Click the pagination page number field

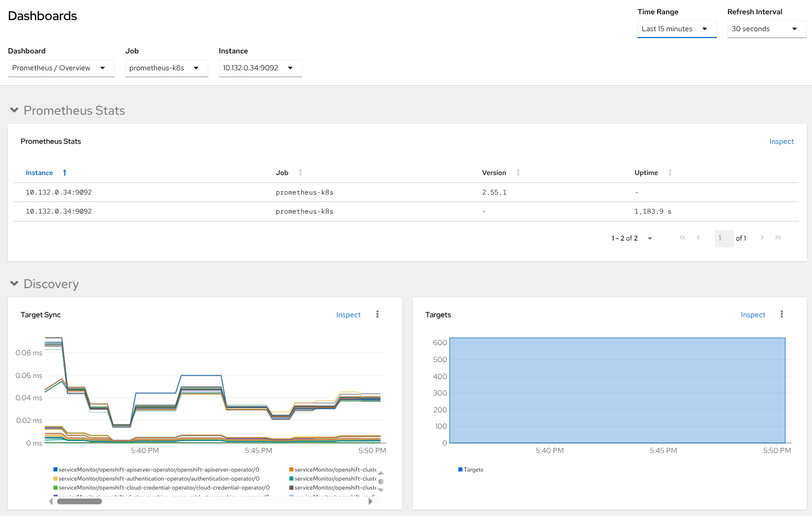[x=723, y=238]
